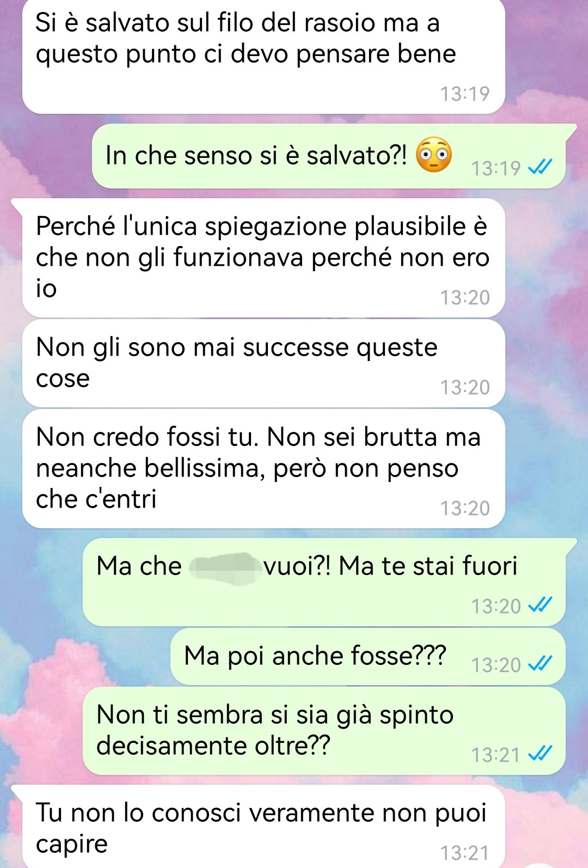
Task: Select message 'Non credo fossi tu'
Action: coord(264,469)
